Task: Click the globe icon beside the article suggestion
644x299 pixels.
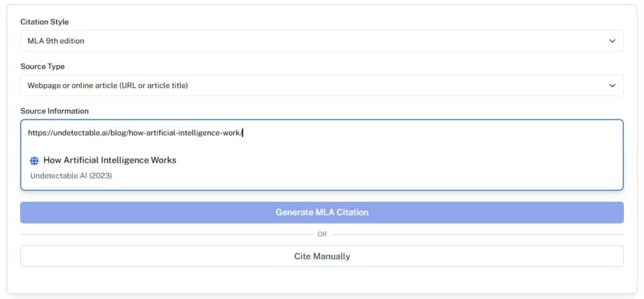Action: (x=35, y=161)
